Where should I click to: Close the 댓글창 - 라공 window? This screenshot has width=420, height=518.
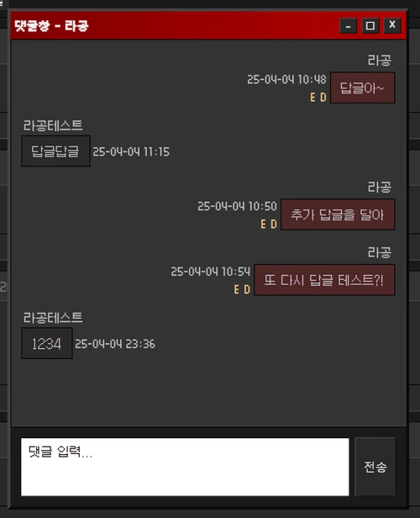point(392,26)
